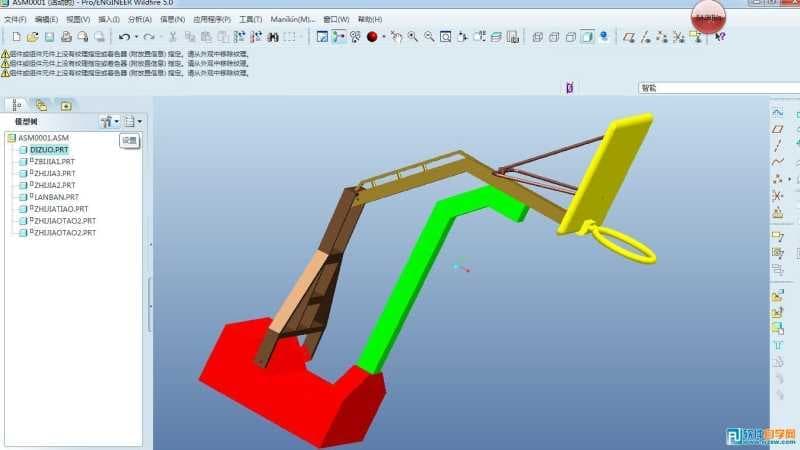The width and height of the screenshot is (800, 450).
Task: Toggle datum planes display
Action: tap(629, 37)
